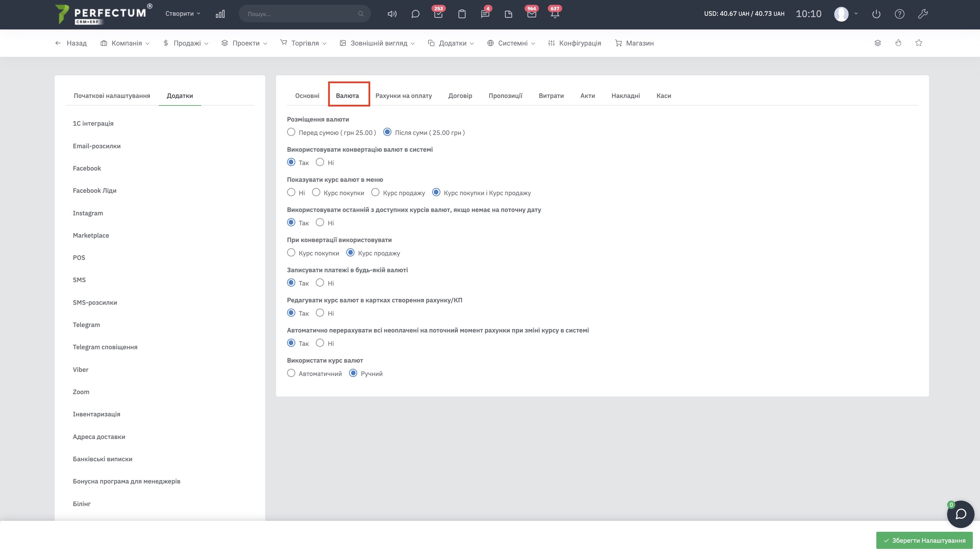Switch to Рахунки на оплату tab
This screenshot has height=553, width=980.
pos(403,96)
